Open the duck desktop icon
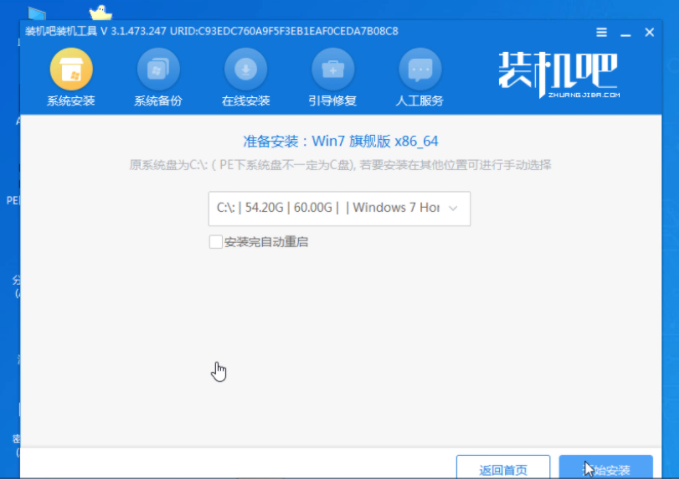Screen dimensions: 679x479 coord(100,12)
